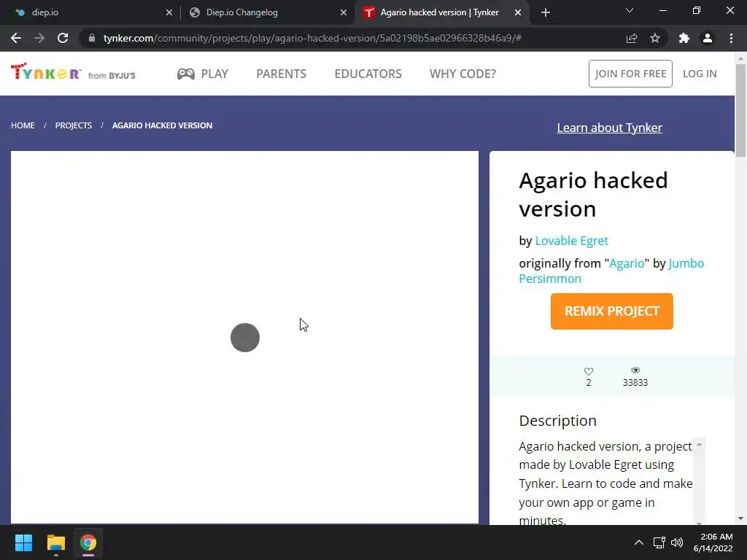Open File Explorer from the taskbar

pos(55,542)
